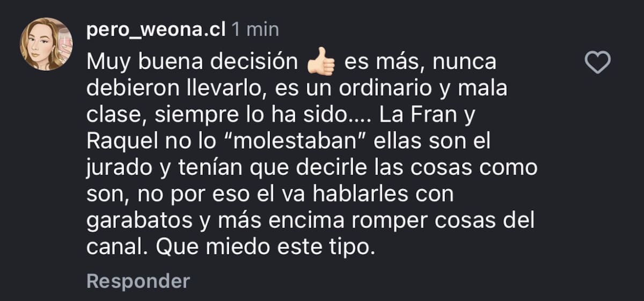The width and height of the screenshot is (644, 301).
Task: Tap Responder to reply to comment
Action: pyautogui.click(x=138, y=281)
